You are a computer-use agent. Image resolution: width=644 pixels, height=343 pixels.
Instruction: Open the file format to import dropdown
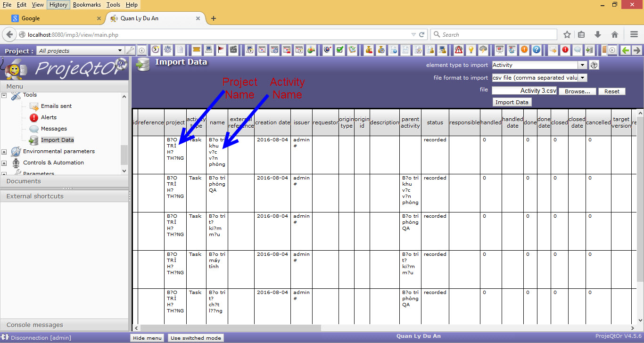point(582,78)
